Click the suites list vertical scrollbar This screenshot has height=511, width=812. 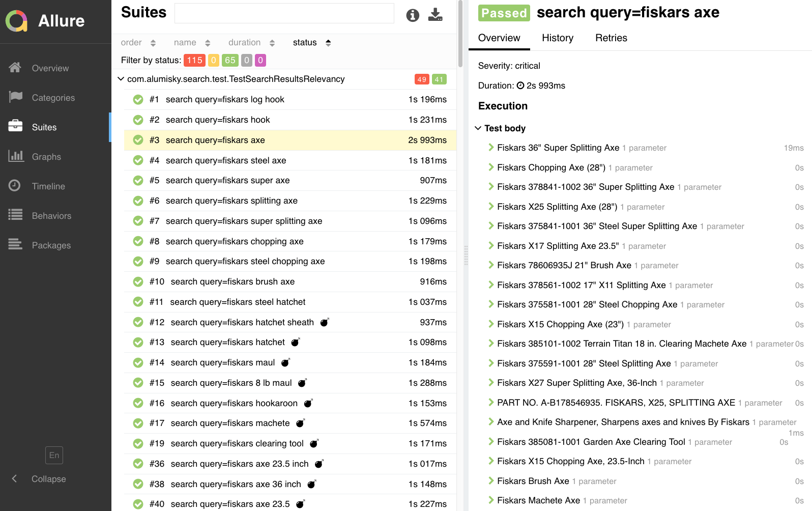(460, 34)
